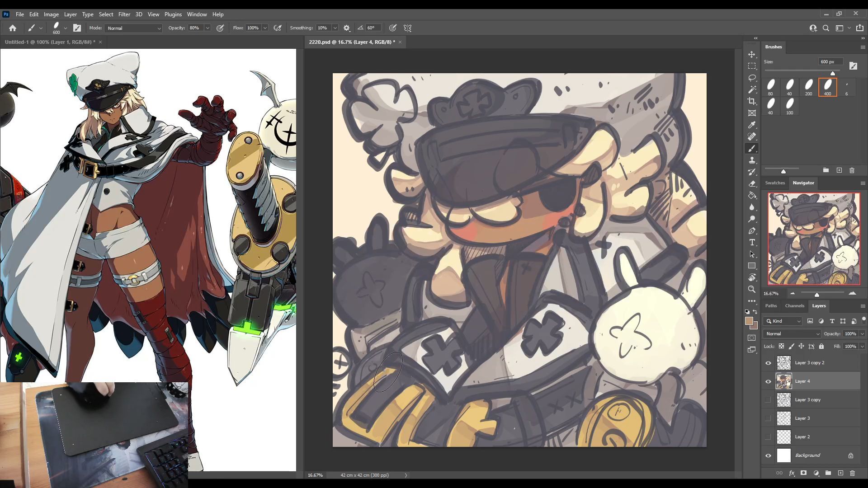Image resolution: width=868 pixels, height=488 pixels.
Task: Toggle pressure for opacity button
Action: 220,28
